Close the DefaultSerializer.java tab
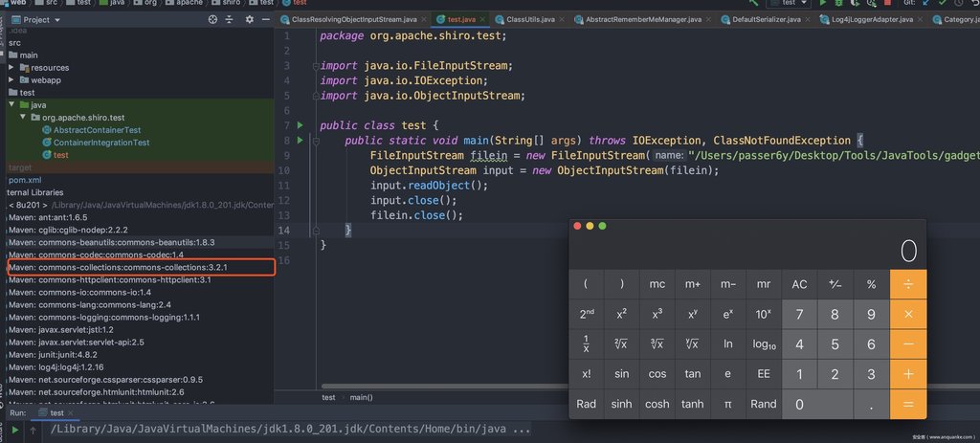The image size is (980, 443). (808, 19)
